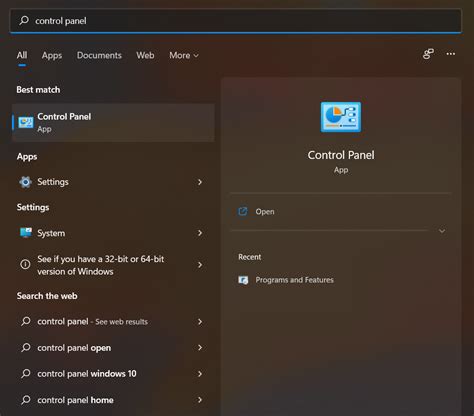Click Open to launch Control Panel
474x416 pixels.
tap(265, 212)
